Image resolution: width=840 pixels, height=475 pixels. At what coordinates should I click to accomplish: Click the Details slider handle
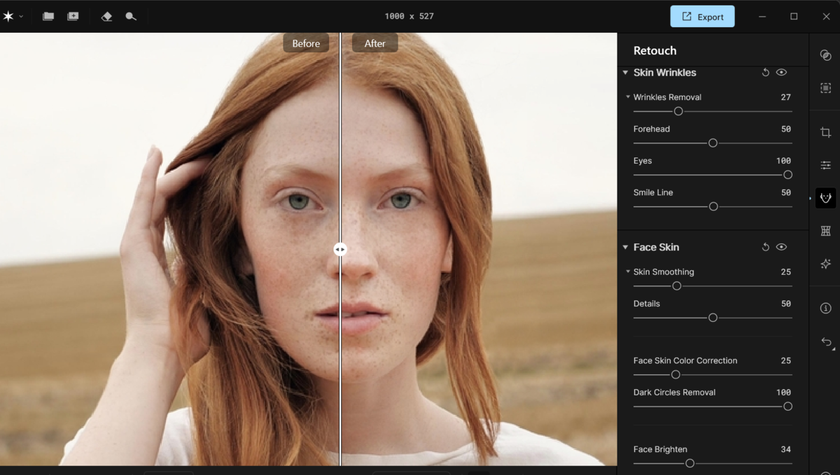[x=712, y=318]
